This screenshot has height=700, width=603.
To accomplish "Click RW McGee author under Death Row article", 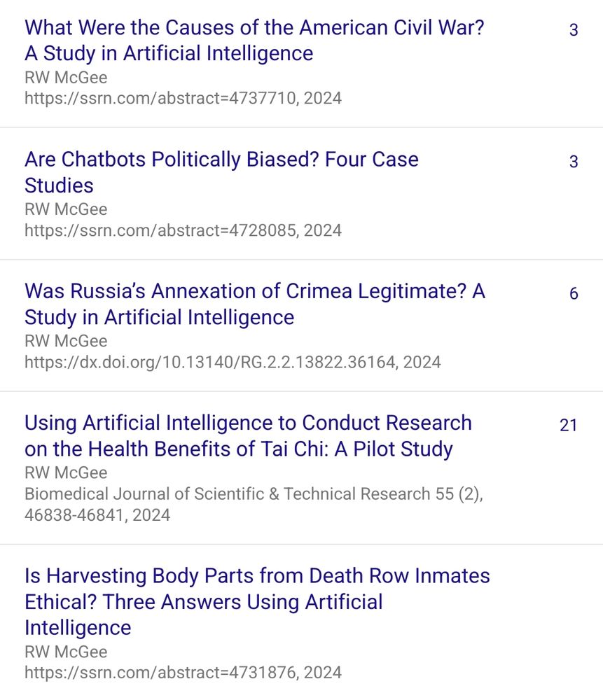I will pos(66,652).
